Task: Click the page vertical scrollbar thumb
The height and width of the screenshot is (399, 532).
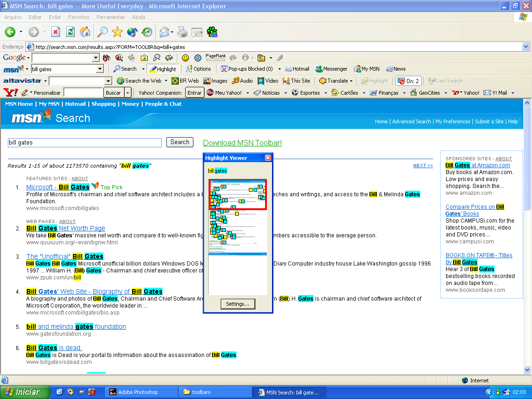Action: pyautogui.click(x=527, y=158)
